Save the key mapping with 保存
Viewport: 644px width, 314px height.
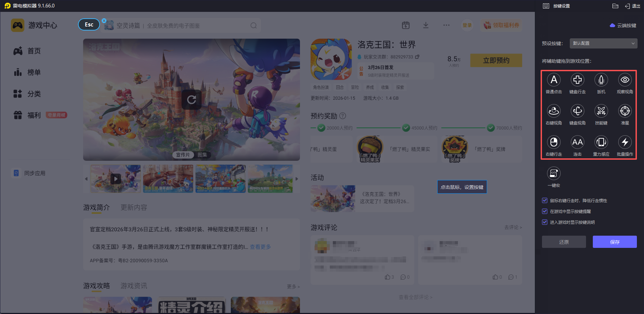(615, 242)
